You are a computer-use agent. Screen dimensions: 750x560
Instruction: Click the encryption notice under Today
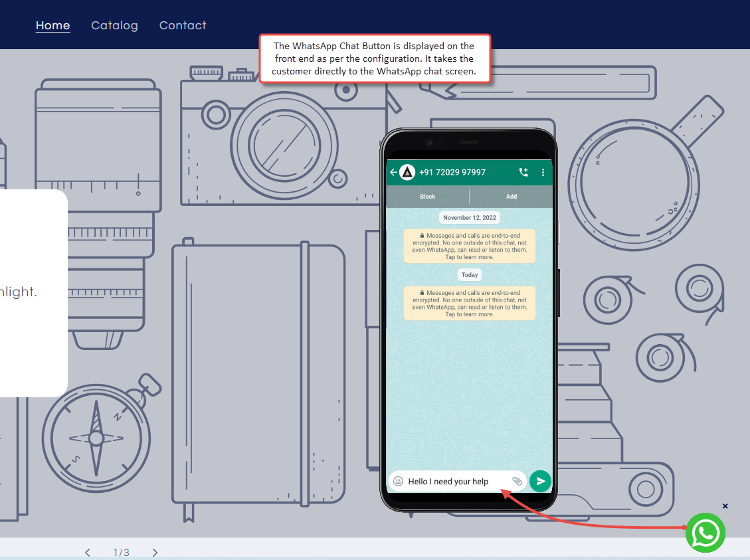(470, 304)
